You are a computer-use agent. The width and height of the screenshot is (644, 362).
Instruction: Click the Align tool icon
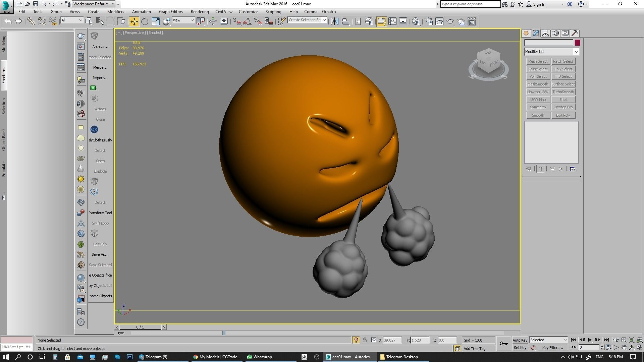point(345,21)
